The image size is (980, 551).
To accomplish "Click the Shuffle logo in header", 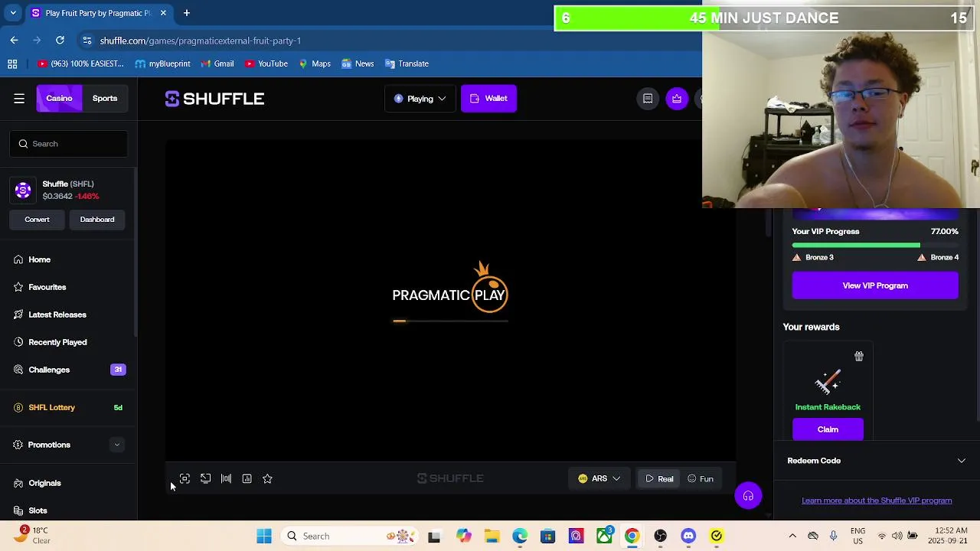I will pyautogui.click(x=214, y=99).
